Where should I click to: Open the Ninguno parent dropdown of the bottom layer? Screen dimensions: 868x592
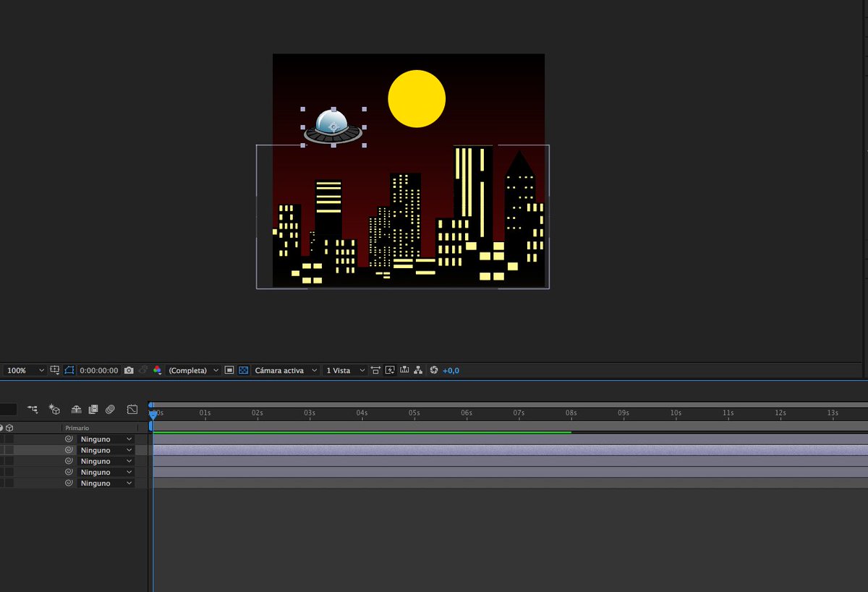pos(106,483)
